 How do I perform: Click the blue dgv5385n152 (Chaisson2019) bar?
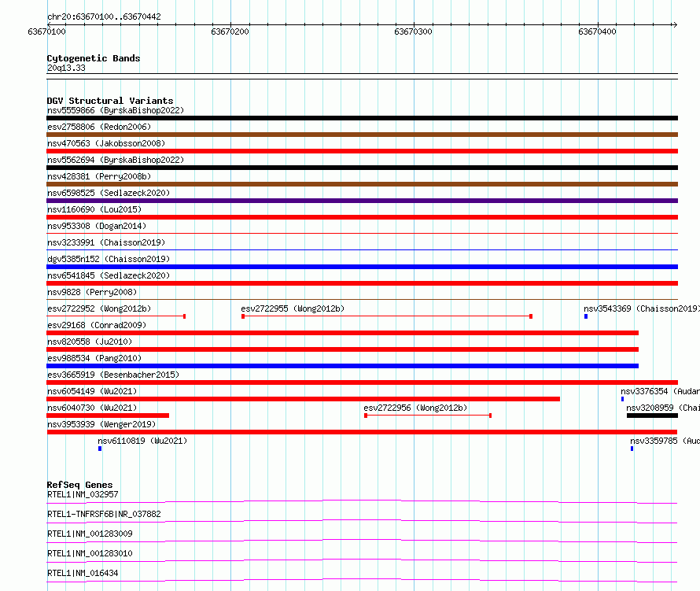coord(362,267)
